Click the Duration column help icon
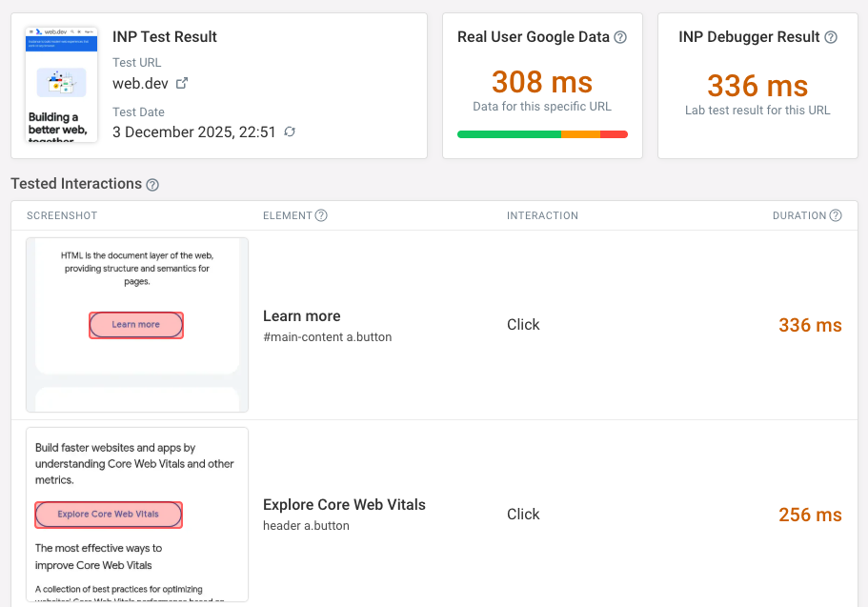The height and width of the screenshot is (607, 868). [836, 215]
